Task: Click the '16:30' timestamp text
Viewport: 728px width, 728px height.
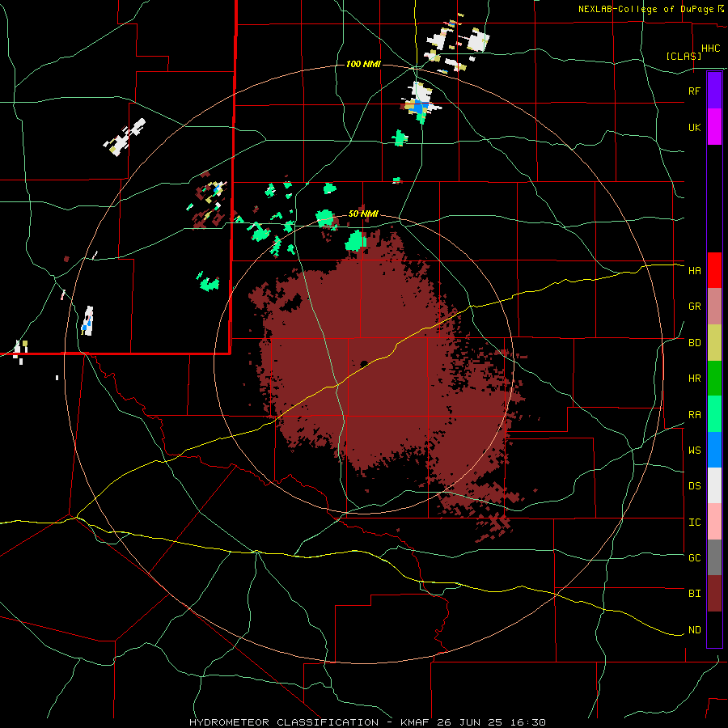Action: 529,722
